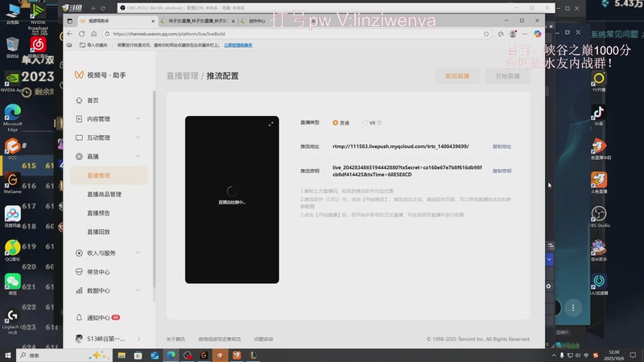Open the QQ音乐 desktop shortcut
Screen dimensions: 644x362
coord(12,250)
